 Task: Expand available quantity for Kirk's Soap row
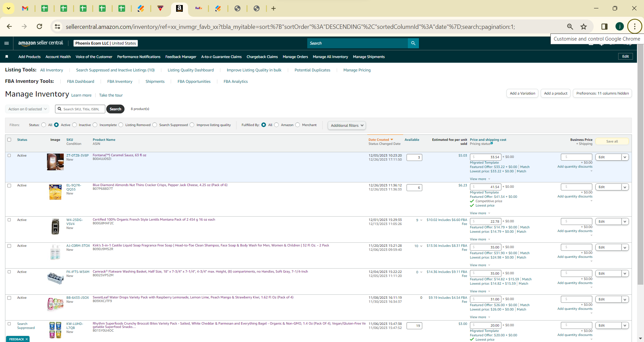[x=421, y=246]
